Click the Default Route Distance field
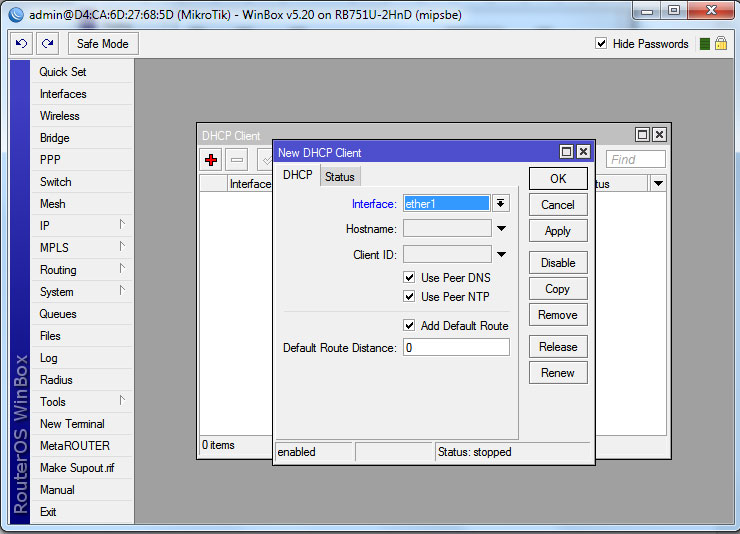The image size is (740, 534). tap(456, 347)
